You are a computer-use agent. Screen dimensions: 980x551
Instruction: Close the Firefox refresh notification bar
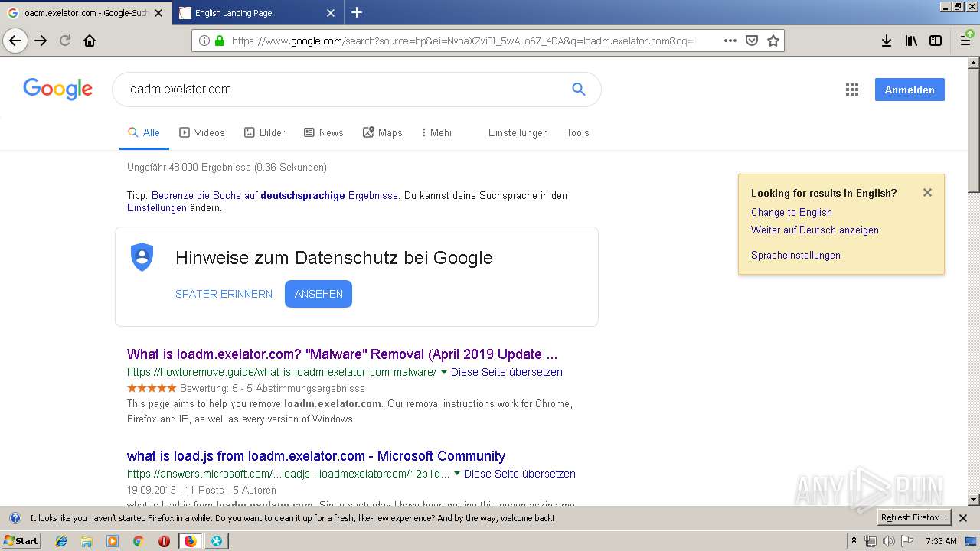point(963,518)
